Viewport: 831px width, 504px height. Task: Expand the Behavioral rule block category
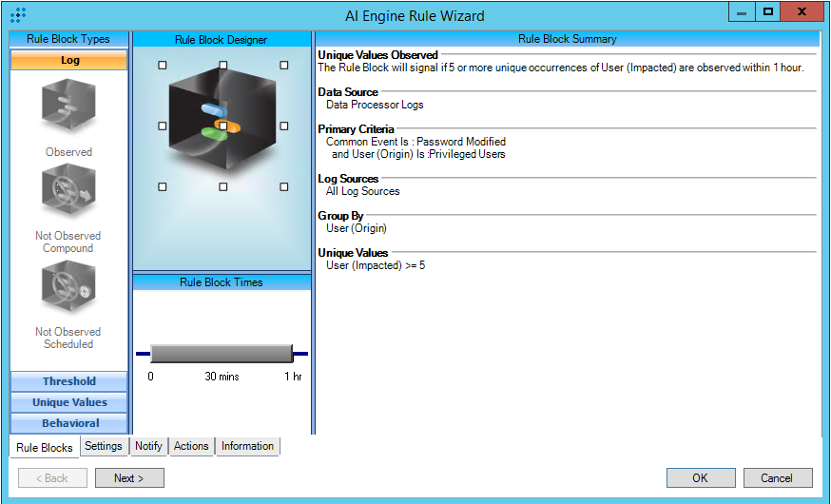tap(68, 423)
